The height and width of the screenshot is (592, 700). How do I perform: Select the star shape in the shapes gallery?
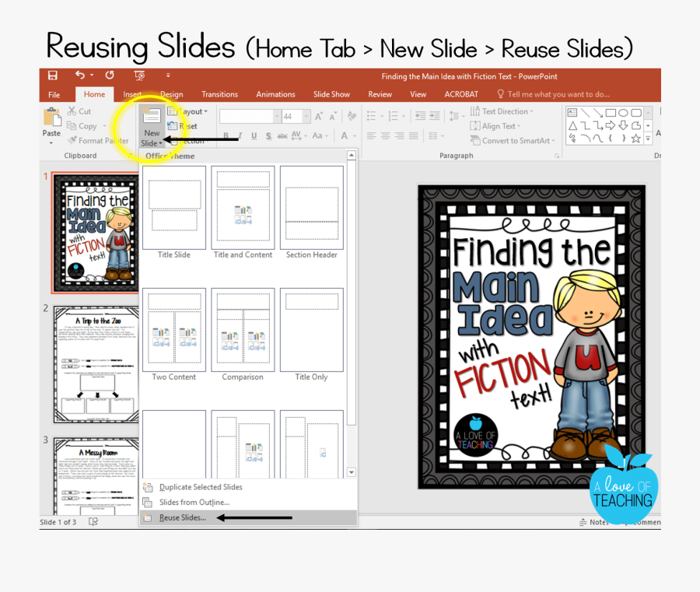pos(635,139)
